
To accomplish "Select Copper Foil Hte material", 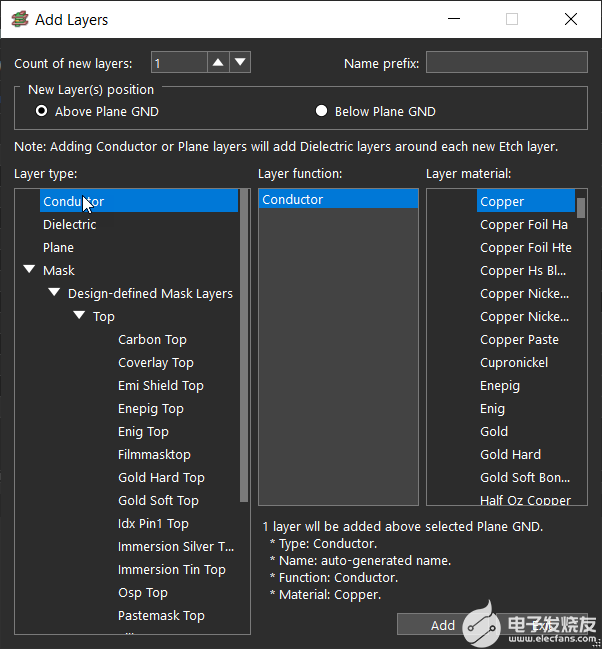I will pos(526,248).
